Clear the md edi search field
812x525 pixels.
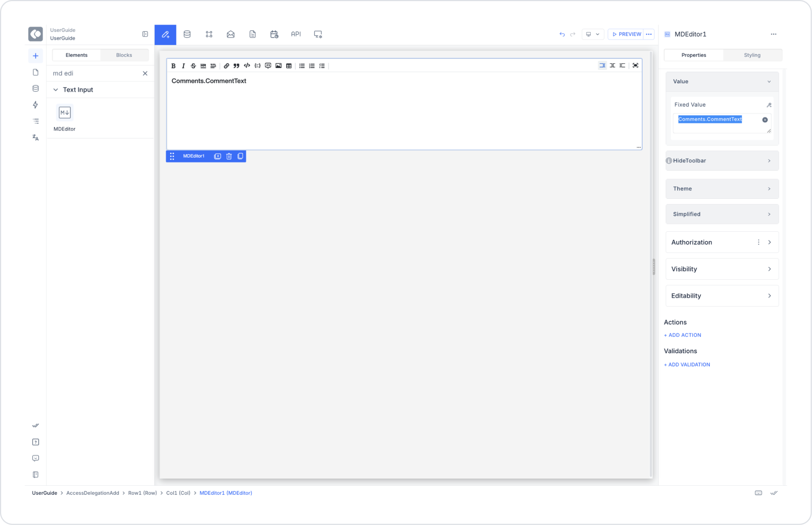click(145, 73)
